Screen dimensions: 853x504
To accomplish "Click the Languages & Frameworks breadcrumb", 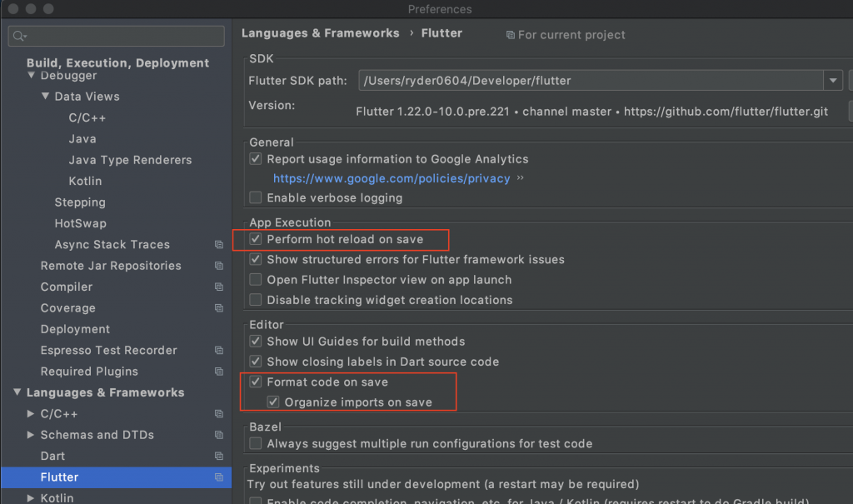I will point(320,33).
